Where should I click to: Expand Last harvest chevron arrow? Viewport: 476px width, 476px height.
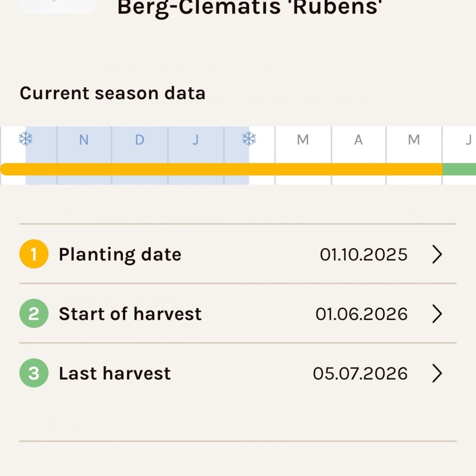pos(437,373)
